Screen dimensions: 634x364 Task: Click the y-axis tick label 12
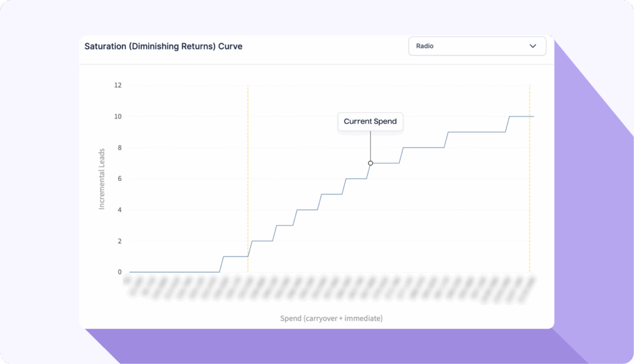118,85
